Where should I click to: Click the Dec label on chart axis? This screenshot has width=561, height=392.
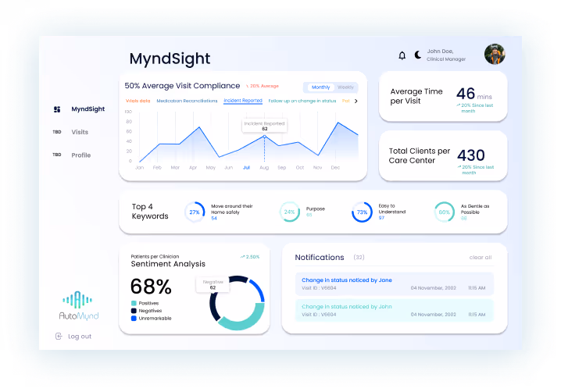click(335, 167)
